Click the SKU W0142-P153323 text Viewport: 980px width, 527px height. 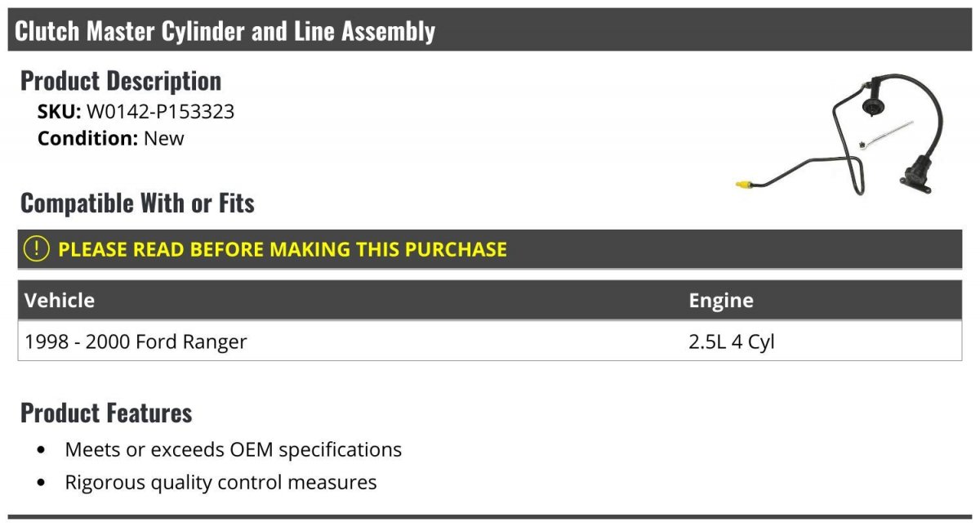(136, 112)
